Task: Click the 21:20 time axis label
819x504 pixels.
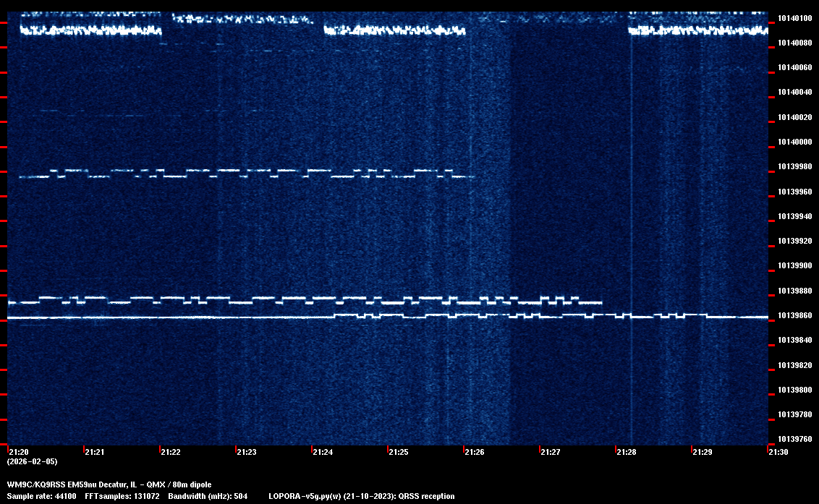Action: [18, 452]
